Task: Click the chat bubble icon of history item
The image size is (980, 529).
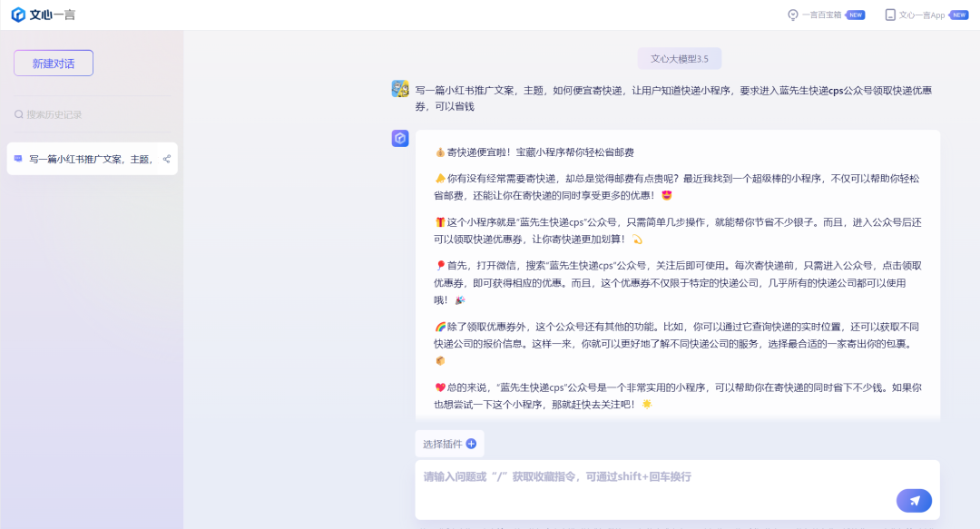Action: pyautogui.click(x=18, y=159)
